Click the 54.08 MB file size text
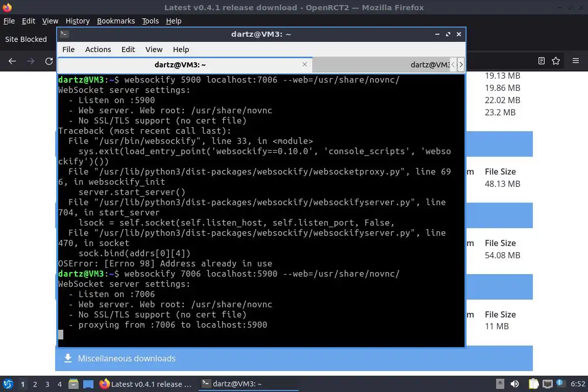 [502, 255]
